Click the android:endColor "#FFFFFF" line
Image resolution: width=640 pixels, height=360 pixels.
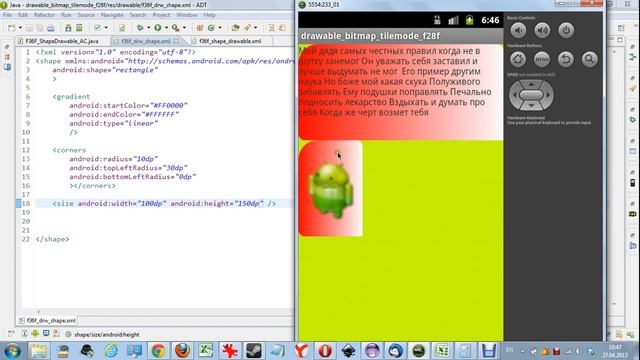pos(124,114)
